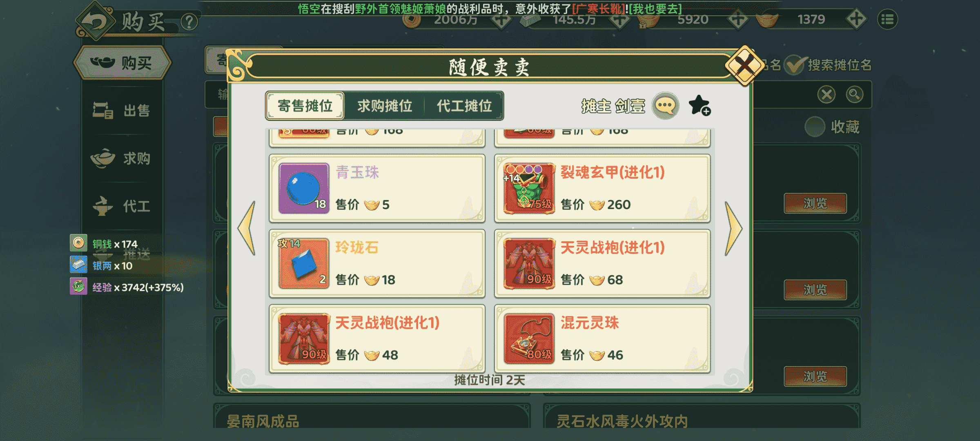Toggle the 收藏 radio option
Image resolution: width=980 pixels, height=441 pixels.
tap(815, 127)
